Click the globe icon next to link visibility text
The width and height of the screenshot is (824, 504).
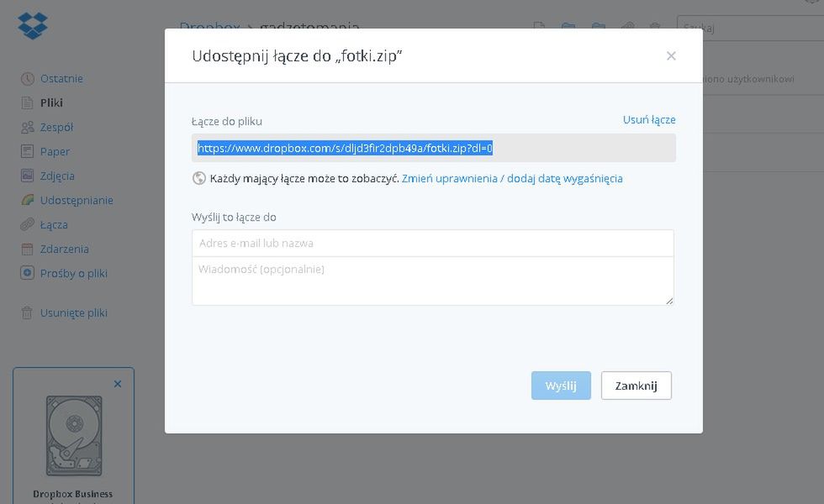click(199, 178)
